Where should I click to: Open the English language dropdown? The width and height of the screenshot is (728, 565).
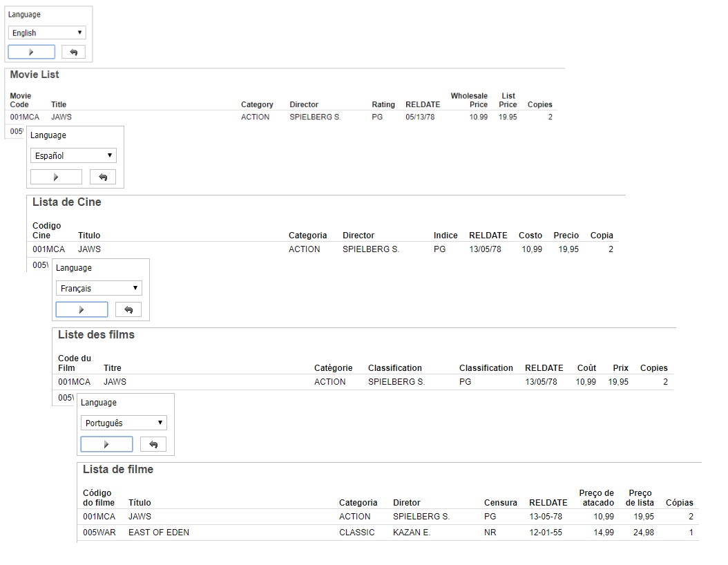point(47,32)
